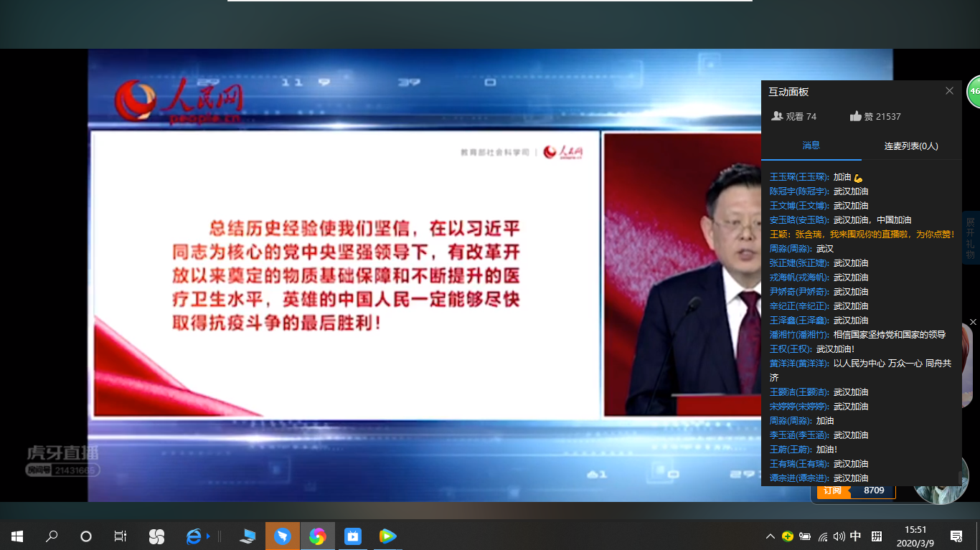980x550 pixels.
Task: Open the volume control in the system tray
Action: tap(839, 536)
